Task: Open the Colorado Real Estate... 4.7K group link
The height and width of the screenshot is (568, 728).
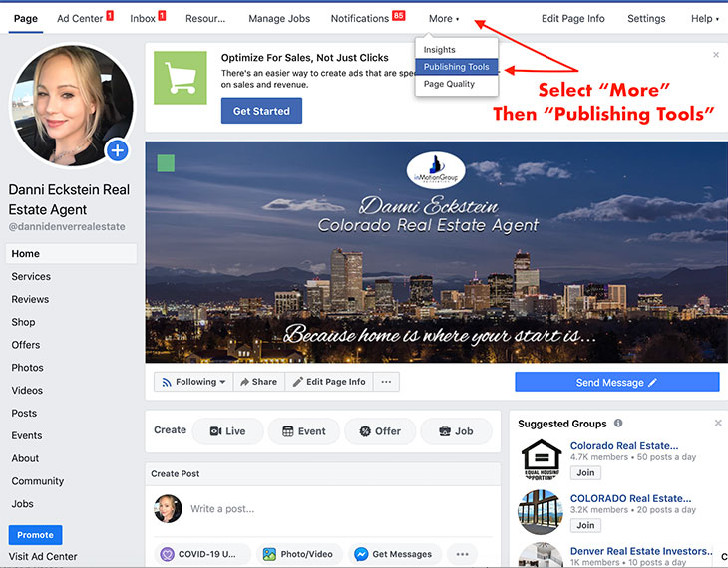Action: coord(624,446)
